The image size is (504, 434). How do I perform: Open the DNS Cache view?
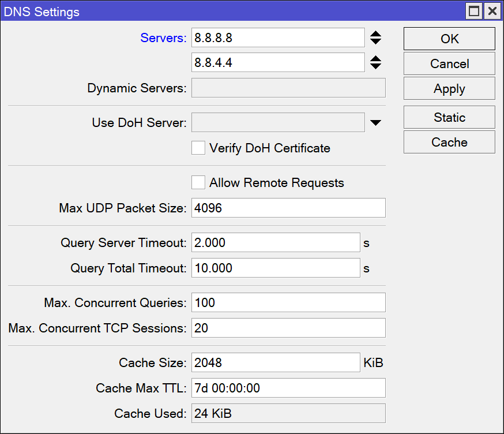(x=449, y=142)
